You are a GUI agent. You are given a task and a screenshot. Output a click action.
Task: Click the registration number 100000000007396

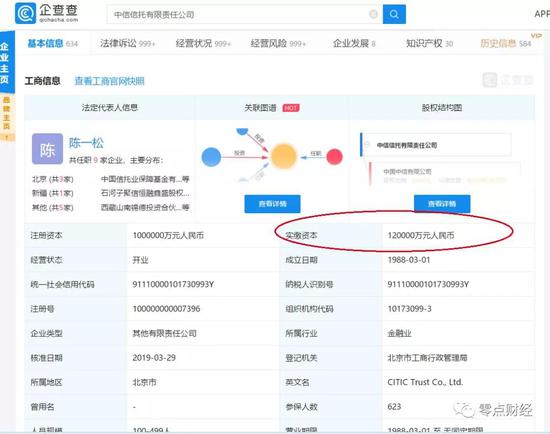point(166,309)
